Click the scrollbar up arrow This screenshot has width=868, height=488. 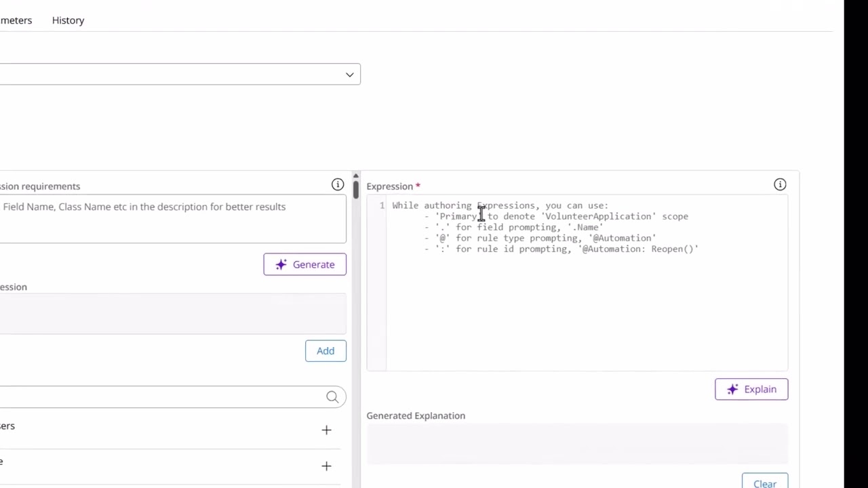click(355, 176)
